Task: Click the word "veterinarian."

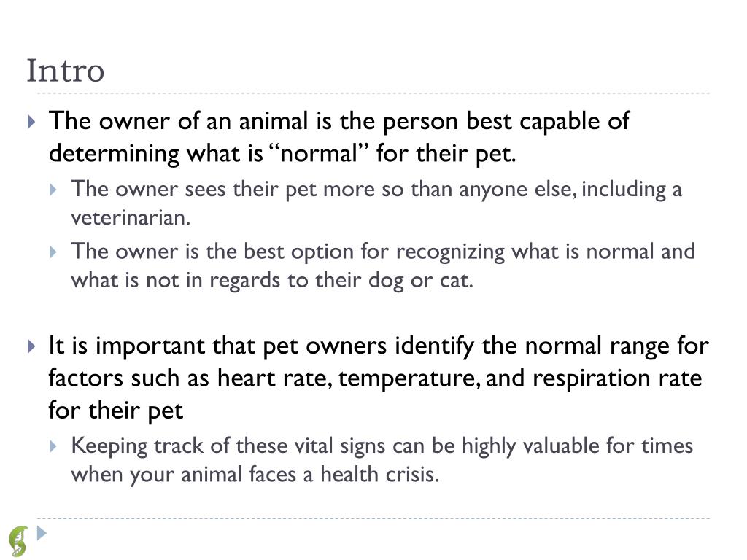Action: (x=131, y=218)
